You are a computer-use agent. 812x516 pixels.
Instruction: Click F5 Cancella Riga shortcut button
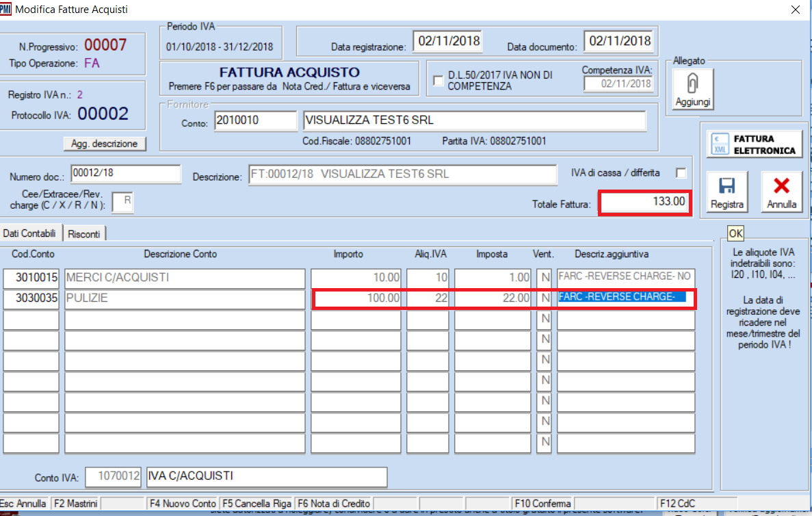(x=257, y=503)
